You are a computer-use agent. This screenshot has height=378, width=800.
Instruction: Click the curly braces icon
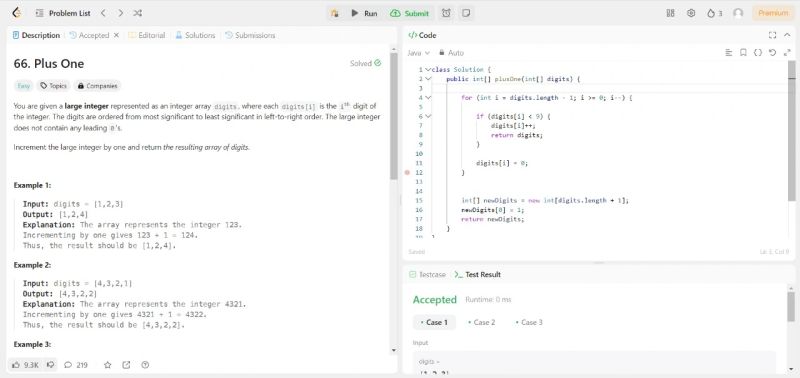coord(758,53)
